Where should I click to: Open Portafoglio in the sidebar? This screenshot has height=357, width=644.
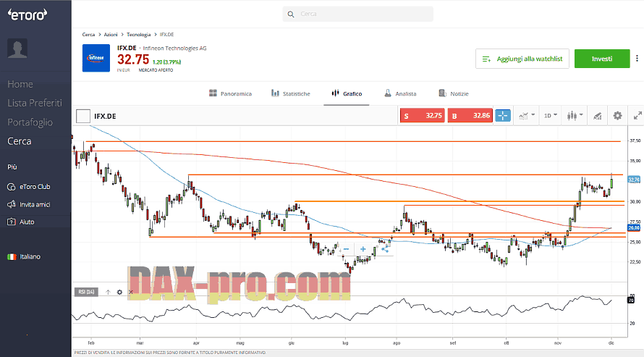point(30,122)
